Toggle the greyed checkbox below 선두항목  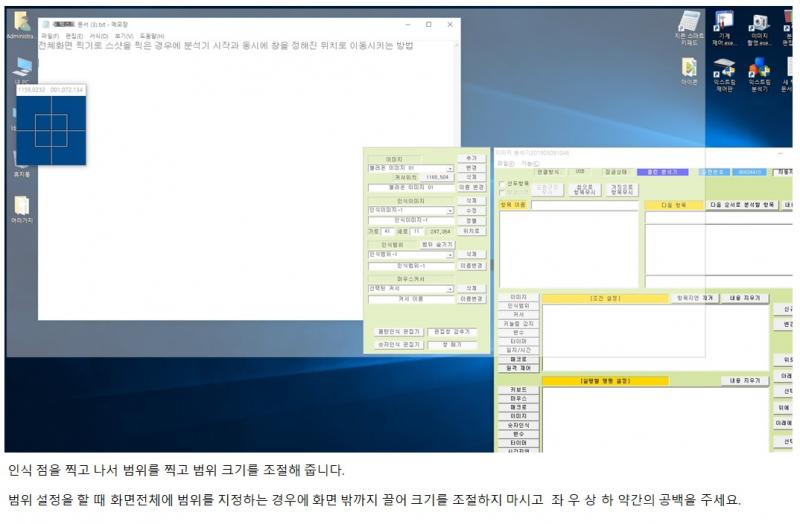pos(502,192)
